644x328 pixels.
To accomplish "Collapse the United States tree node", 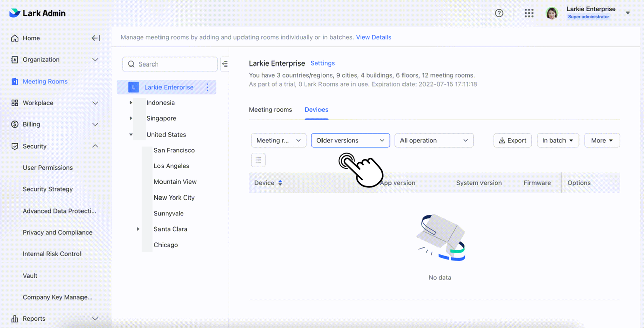I will (x=131, y=135).
